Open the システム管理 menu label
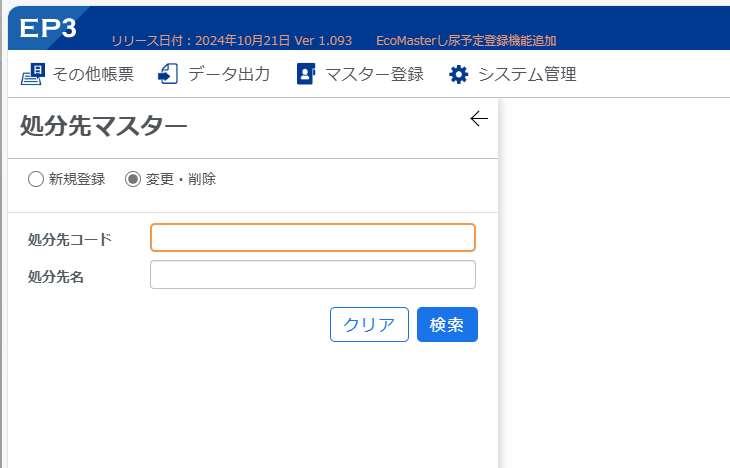Screen dimensions: 730x468 (x=527, y=74)
